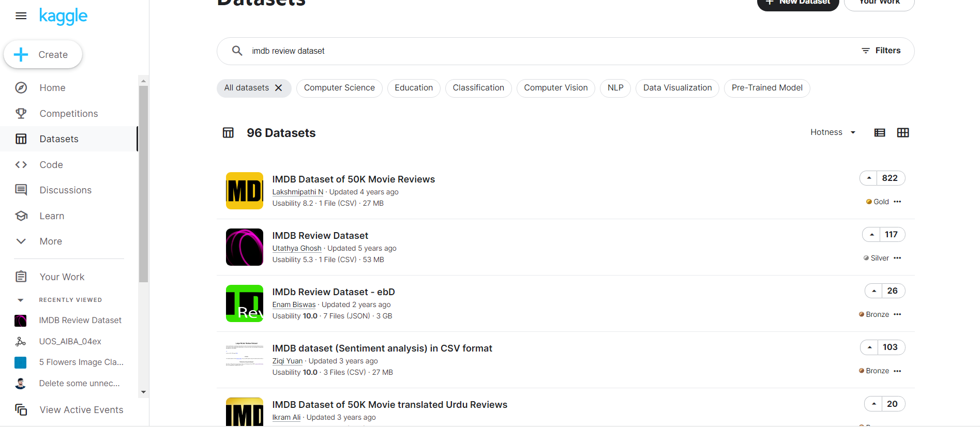
Task: Open Utathya Ghosh author profile
Action: [297, 248]
